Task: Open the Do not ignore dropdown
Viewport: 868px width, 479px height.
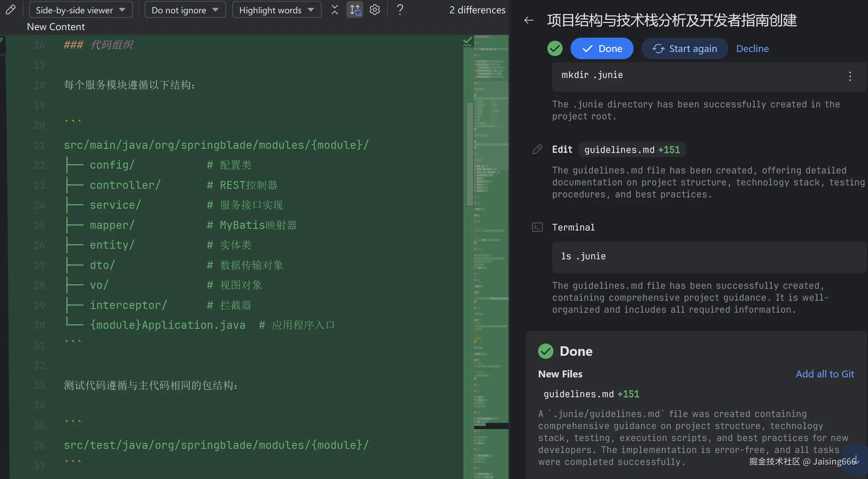Action: pyautogui.click(x=185, y=10)
